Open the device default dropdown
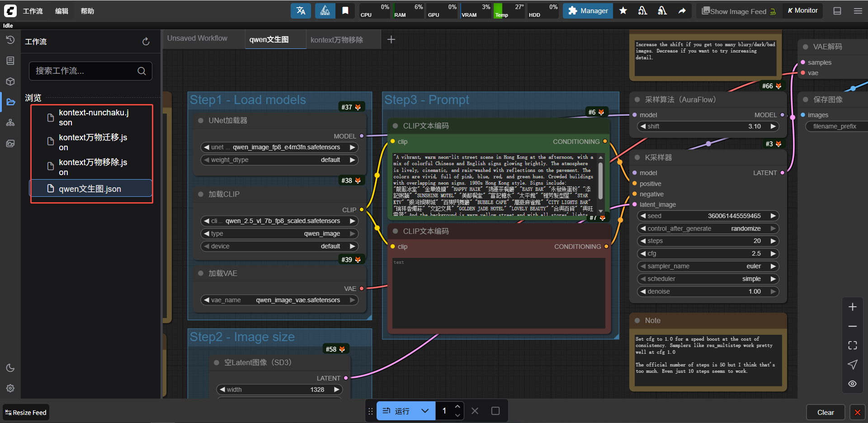The image size is (868, 423). tap(279, 246)
